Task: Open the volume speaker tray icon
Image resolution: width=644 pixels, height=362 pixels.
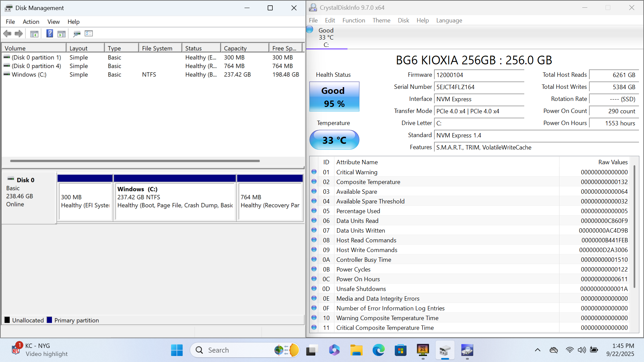Action: tap(582, 350)
